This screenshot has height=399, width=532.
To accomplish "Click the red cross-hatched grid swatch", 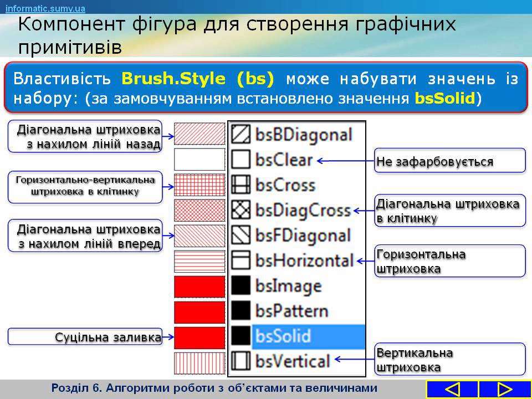I will coord(199,185).
